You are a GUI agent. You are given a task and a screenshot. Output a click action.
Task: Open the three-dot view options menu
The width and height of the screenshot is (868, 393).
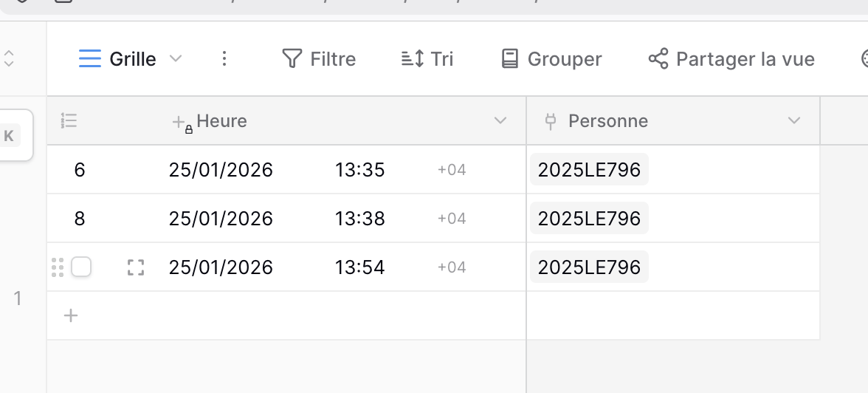pyautogui.click(x=225, y=59)
